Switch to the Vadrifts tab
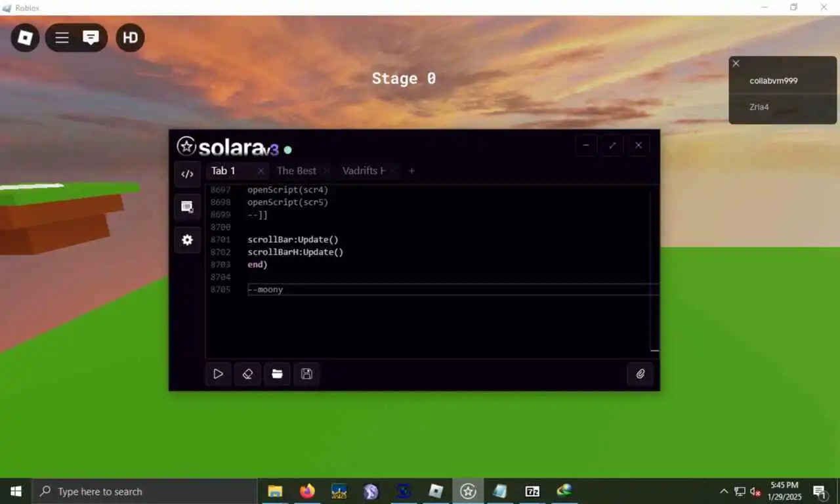This screenshot has width=840, height=504. pyautogui.click(x=364, y=171)
